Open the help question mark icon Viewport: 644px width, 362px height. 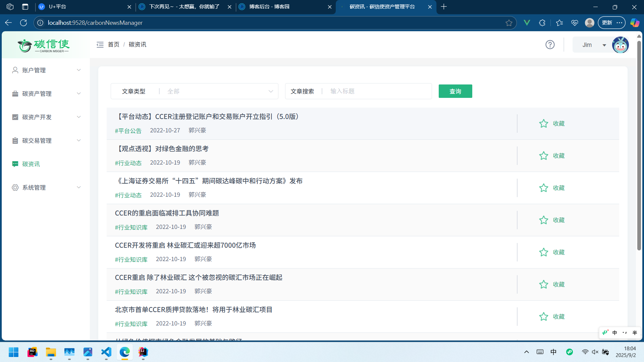(550, 45)
